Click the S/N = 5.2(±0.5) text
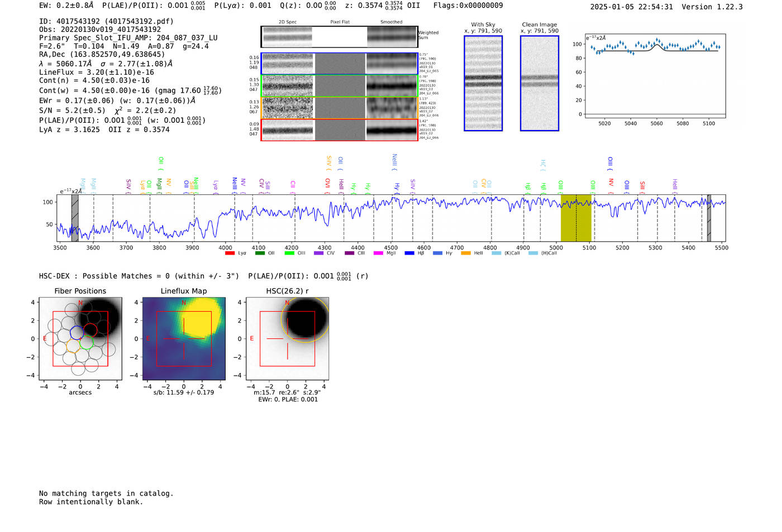This screenshot has width=782, height=532. (x=73, y=111)
